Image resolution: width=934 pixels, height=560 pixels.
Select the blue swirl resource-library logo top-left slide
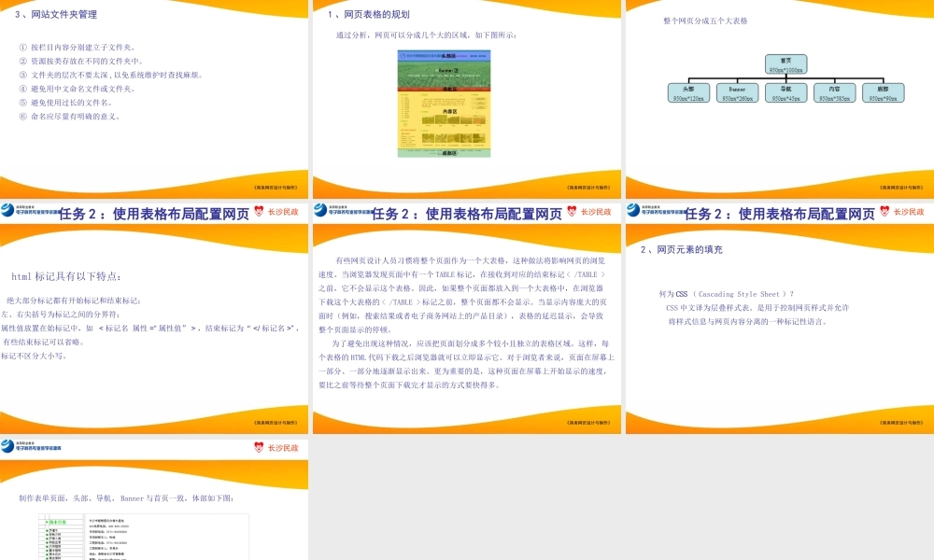coord(7,210)
